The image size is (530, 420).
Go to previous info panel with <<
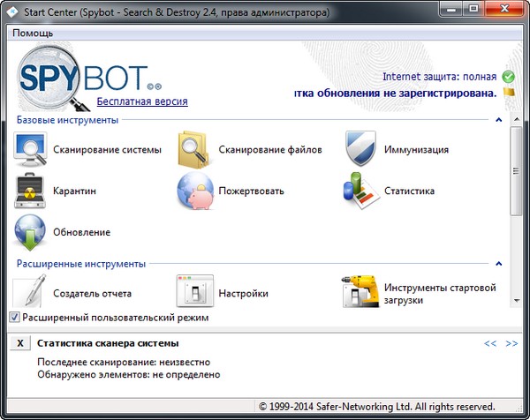(490, 344)
